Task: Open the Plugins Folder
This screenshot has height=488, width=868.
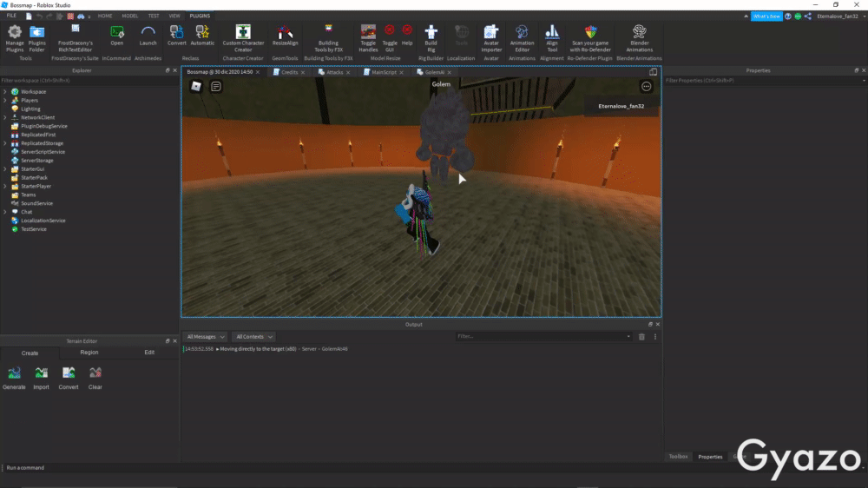Action: [37, 38]
